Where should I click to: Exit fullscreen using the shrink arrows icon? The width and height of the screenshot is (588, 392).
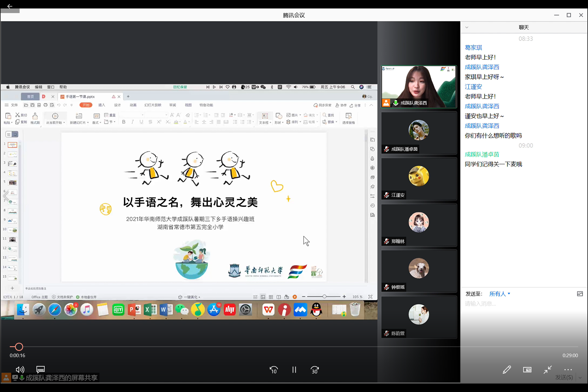click(547, 370)
